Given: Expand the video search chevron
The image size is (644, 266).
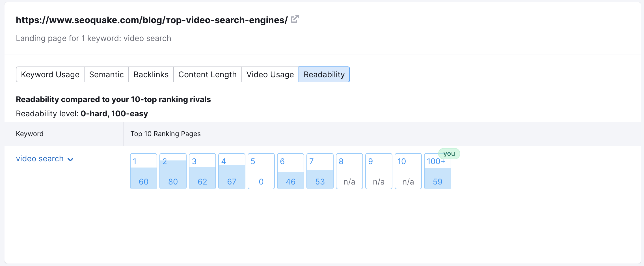Looking at the screenshot, I should [71, 159].
